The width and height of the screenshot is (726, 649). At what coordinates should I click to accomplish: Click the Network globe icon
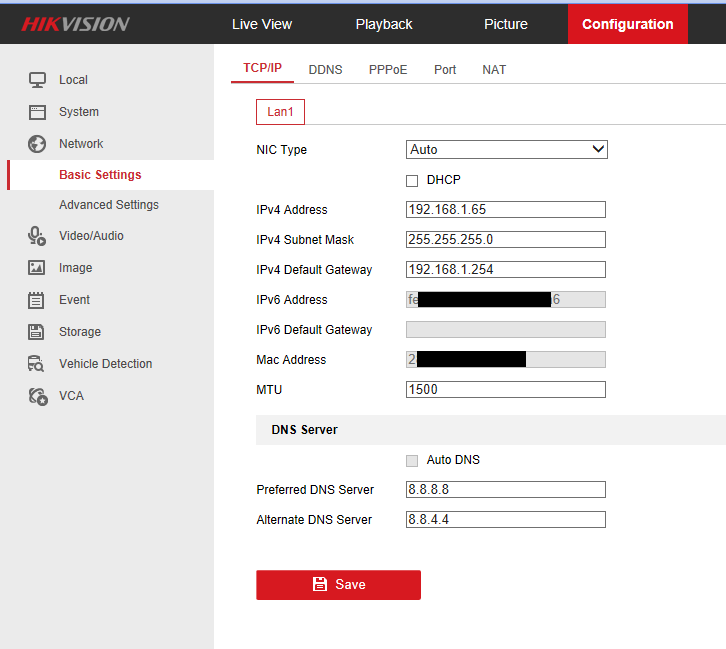click(37, 144)
